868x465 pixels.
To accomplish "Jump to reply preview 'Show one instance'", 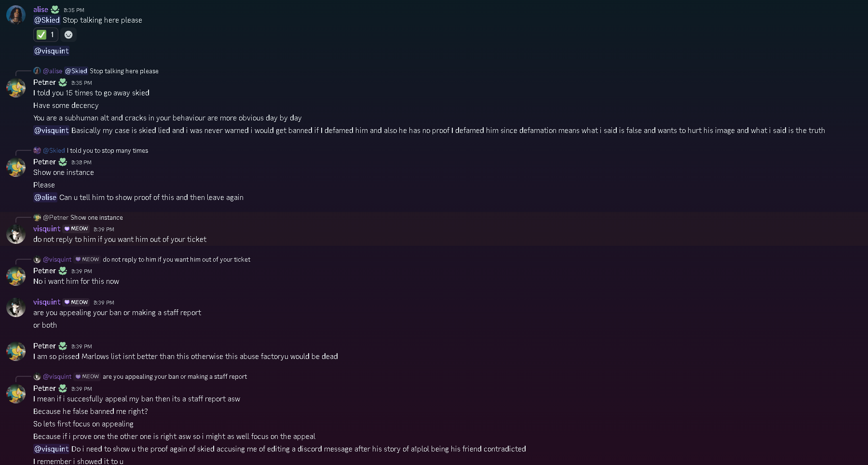I will pyautogui.click(x=96, y=218).
